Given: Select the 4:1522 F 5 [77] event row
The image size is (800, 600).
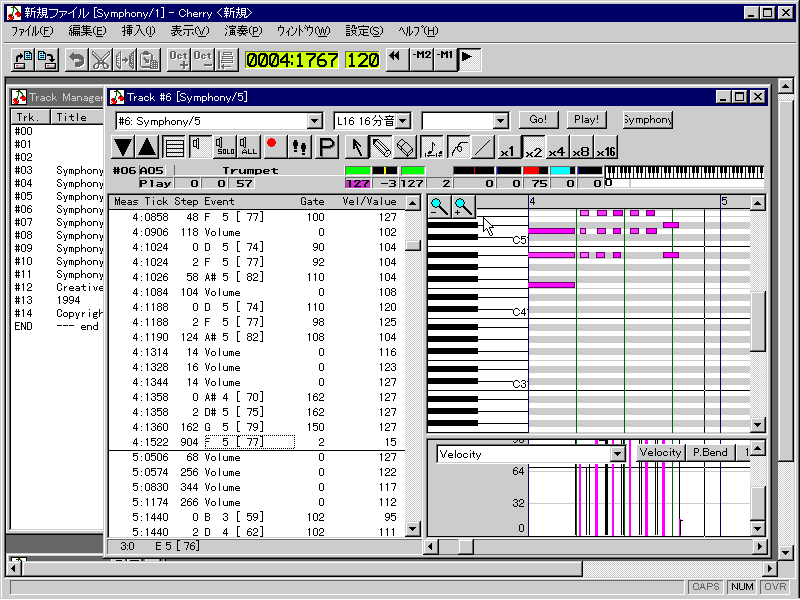Looking at the screenshot, I should 257,442.
